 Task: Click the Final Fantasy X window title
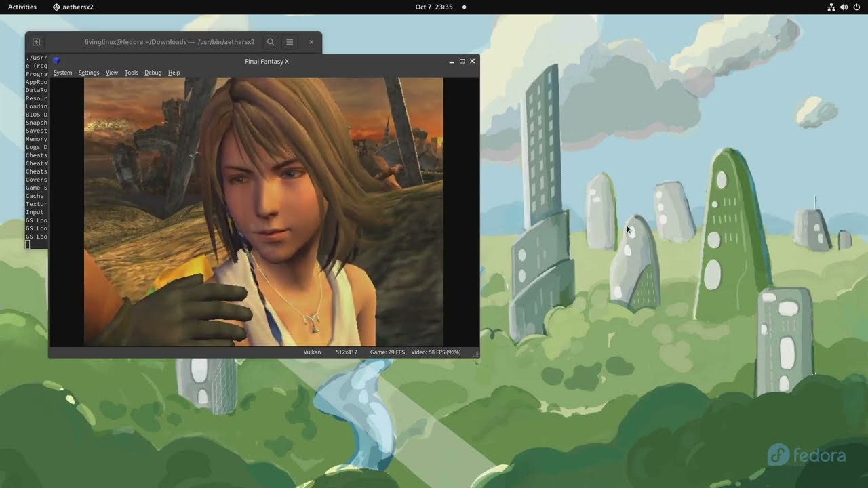pyautogui.click(x=267, y=61)
